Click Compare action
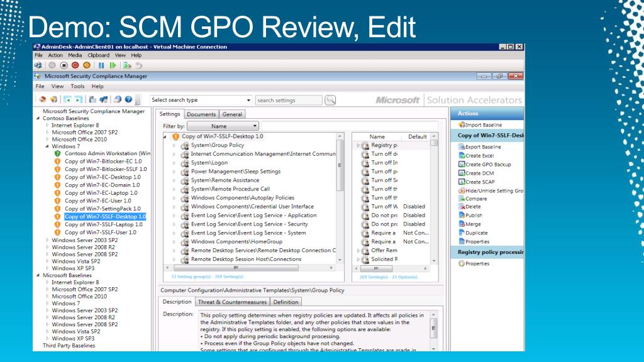 pyautogui.click(x=473, y=199)
